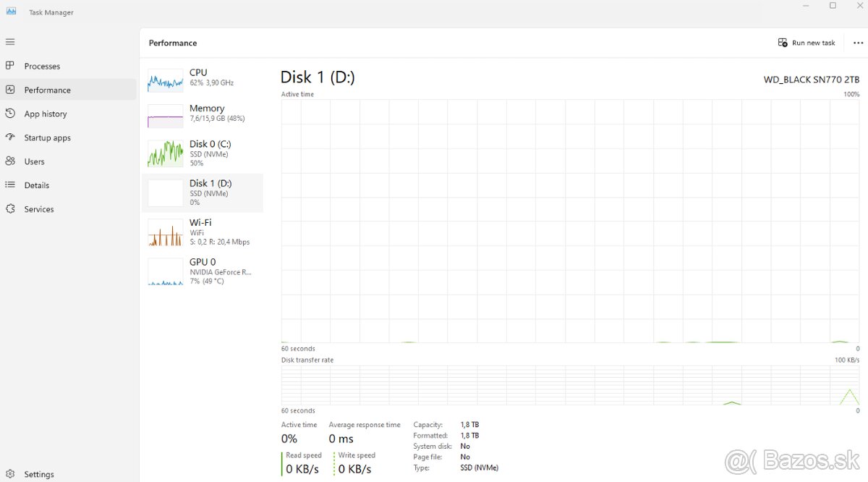The width and height of the screenshot is (868, 482).
Task: Maximize the Task Manager window
Action: click(x=833, y=6)
